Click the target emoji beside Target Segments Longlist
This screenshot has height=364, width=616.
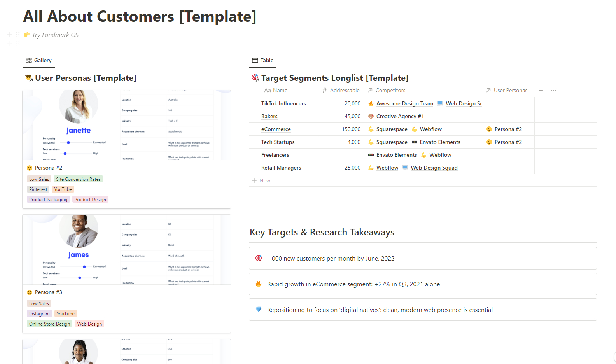tap(255, 78)
